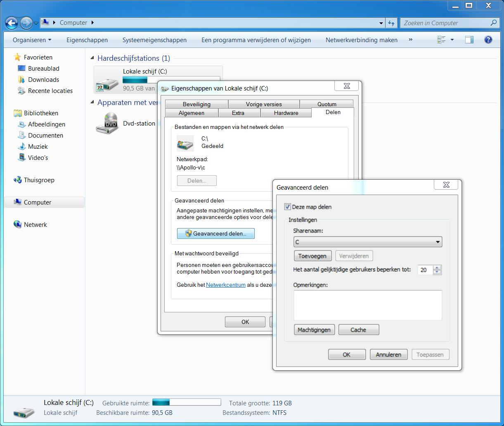Select the Favorieten star icon
Screen dimensions: 504x426
click(17, 57)
